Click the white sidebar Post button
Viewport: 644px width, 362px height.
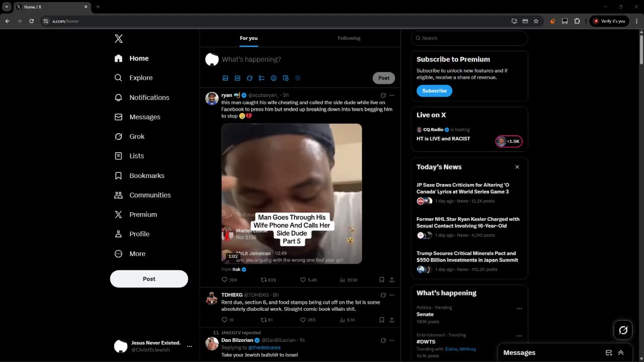click(x=149, y=279)
